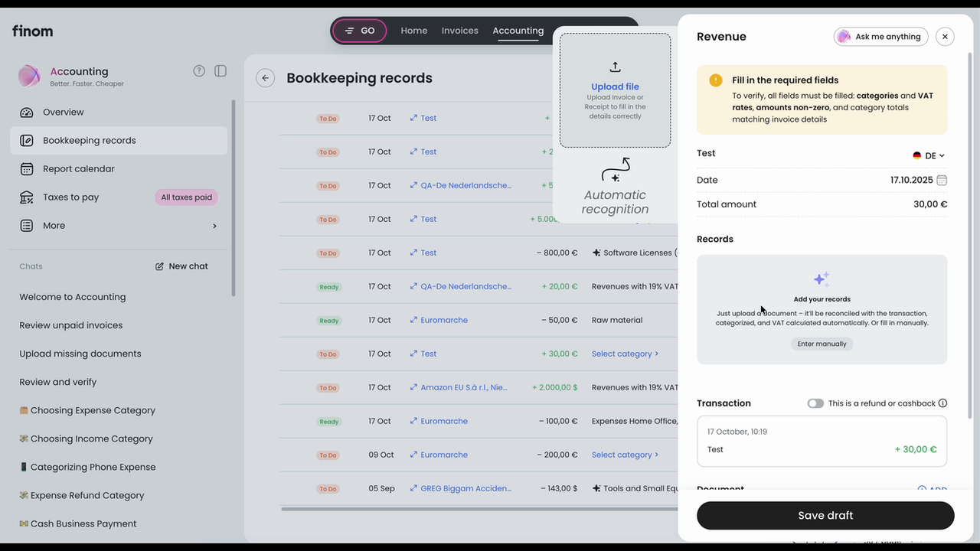Open the Review and verify chat

(x=58, y=382)
